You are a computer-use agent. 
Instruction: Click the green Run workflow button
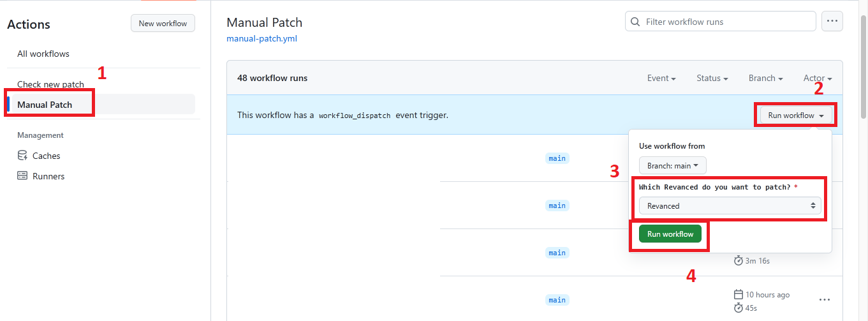(670, 234)
